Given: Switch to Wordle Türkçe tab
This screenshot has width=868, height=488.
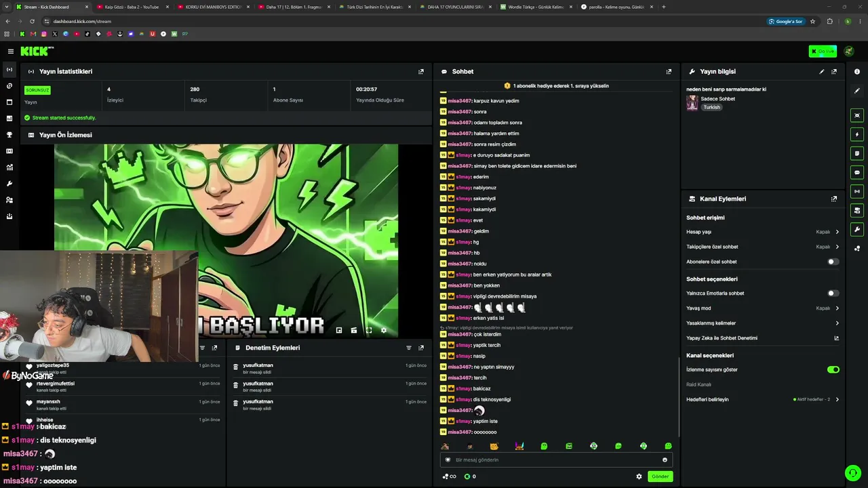Looking at the screenshot, I should click(535, 7).
